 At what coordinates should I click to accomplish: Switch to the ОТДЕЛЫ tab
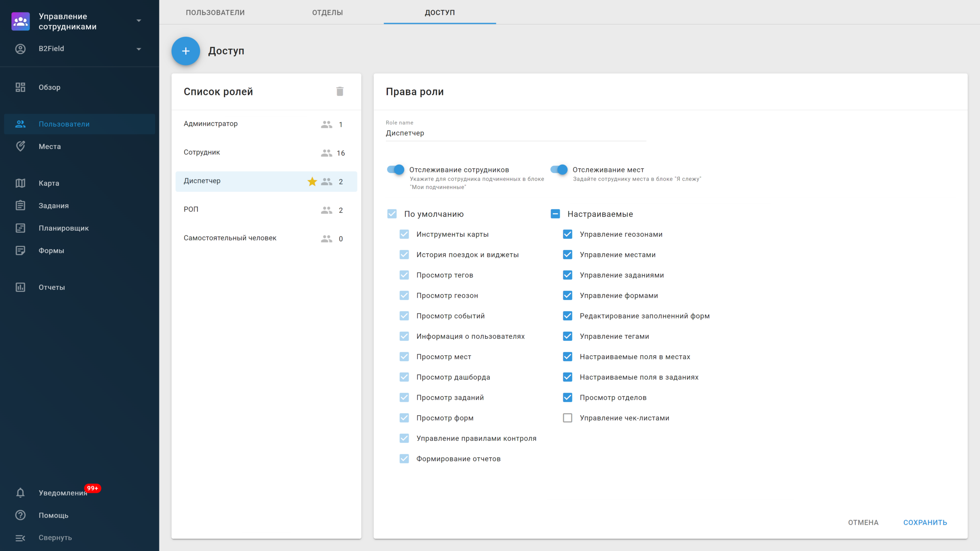click(x=327, y=12)
